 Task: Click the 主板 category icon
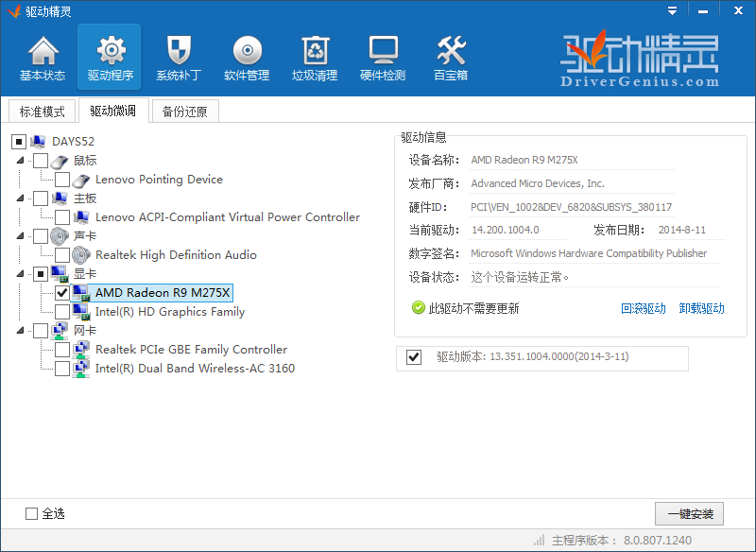click(60, 198)
